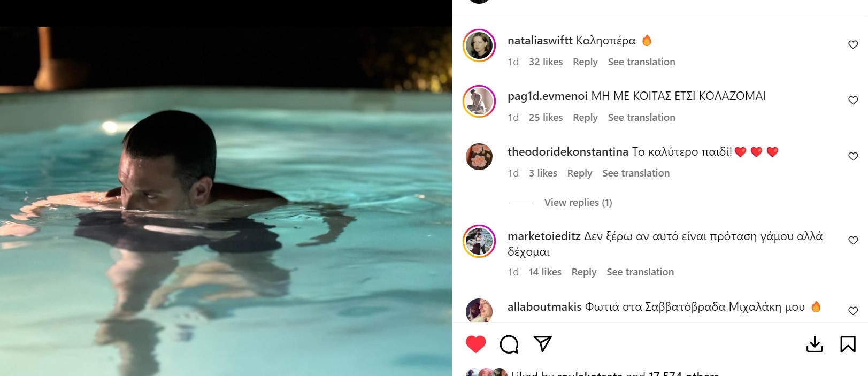Like pag1d.evmenoi's comment heart
The image size is (868, 376).
pos(853,101)
